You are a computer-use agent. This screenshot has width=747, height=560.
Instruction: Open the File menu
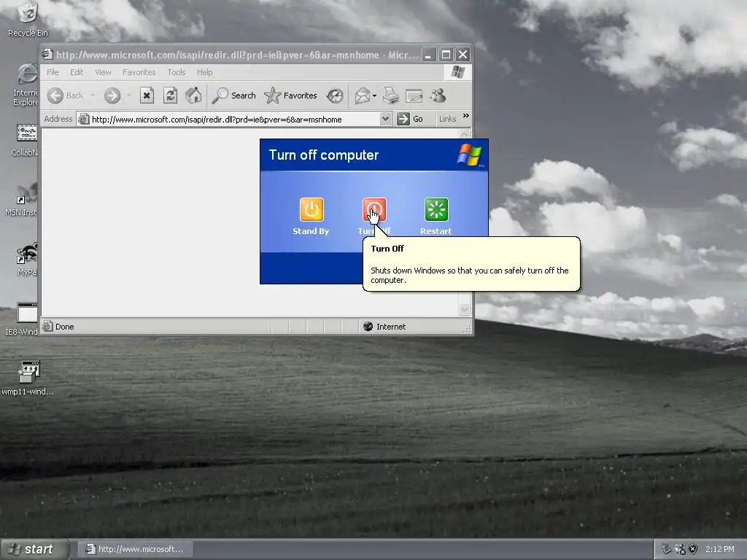click(53, 72)
